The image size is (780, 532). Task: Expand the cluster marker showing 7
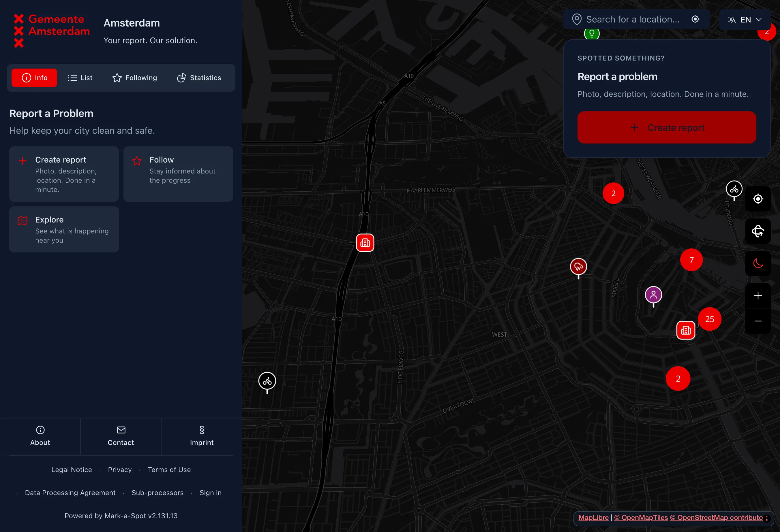click(691, 260)
